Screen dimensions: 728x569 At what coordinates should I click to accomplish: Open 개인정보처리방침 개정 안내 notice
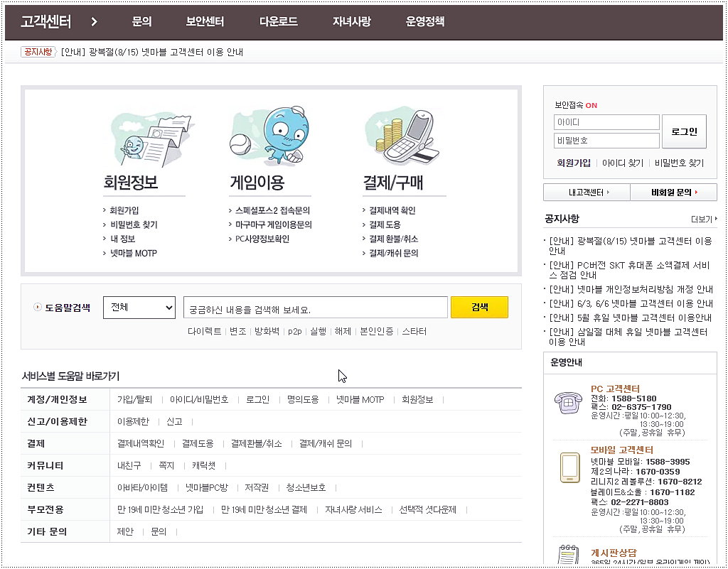(631, 289)
